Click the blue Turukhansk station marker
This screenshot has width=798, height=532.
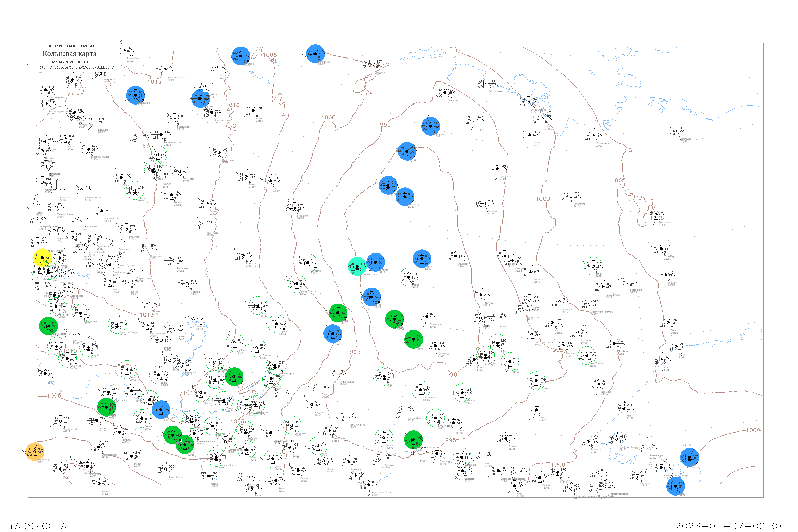click(201, 98)
